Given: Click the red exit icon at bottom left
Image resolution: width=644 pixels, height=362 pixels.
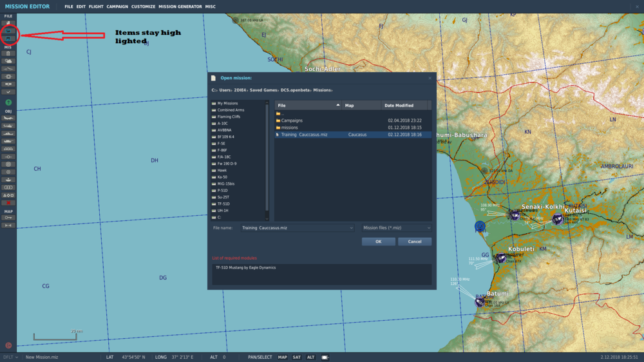Looking at the screenshot, I should pos(8,345).
